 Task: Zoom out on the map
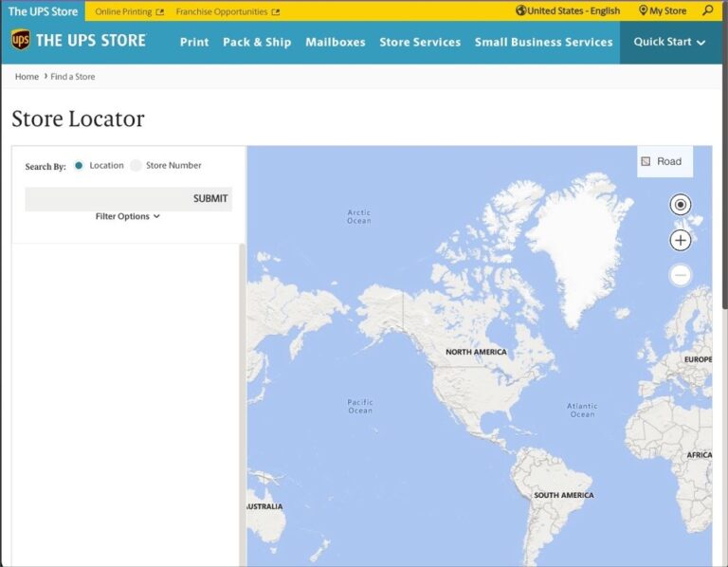(x=680, y=276)
